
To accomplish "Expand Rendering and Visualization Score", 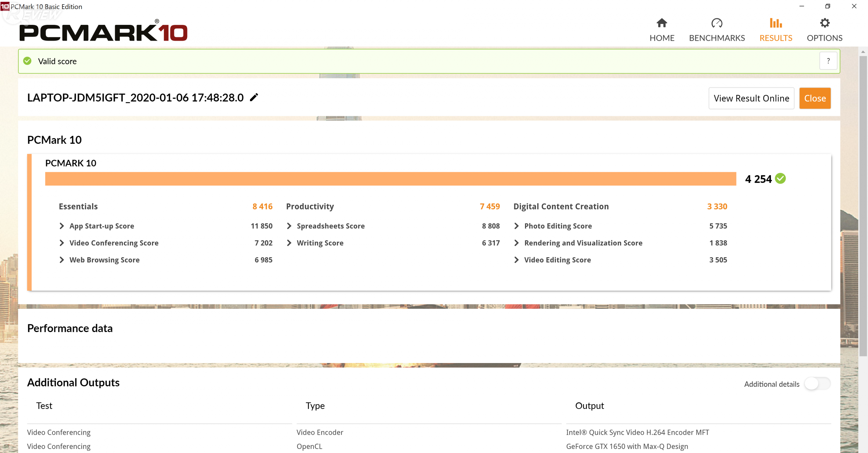I will (x=516, y=243).
